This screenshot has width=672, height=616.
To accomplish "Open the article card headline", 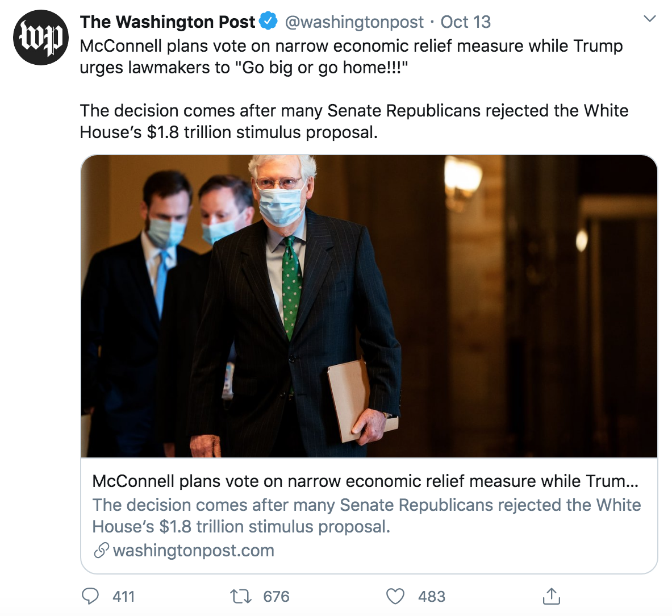I will tap(365, 481).
